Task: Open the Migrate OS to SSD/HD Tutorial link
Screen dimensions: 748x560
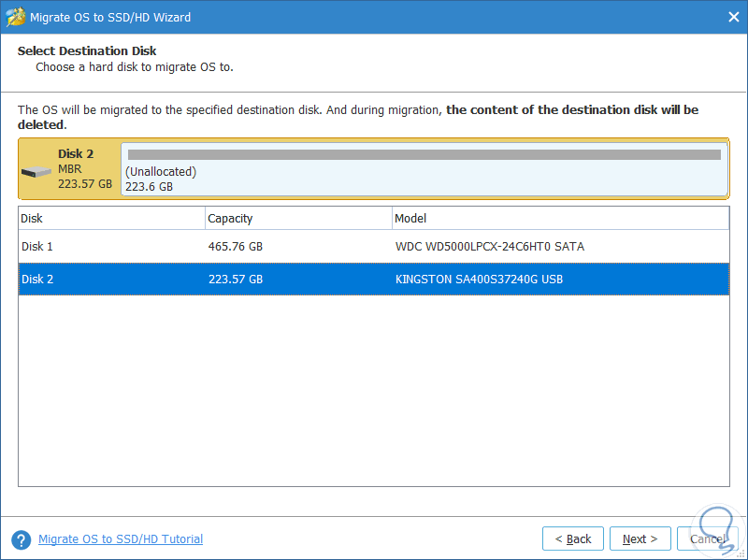Action: (x=121, y=539)
